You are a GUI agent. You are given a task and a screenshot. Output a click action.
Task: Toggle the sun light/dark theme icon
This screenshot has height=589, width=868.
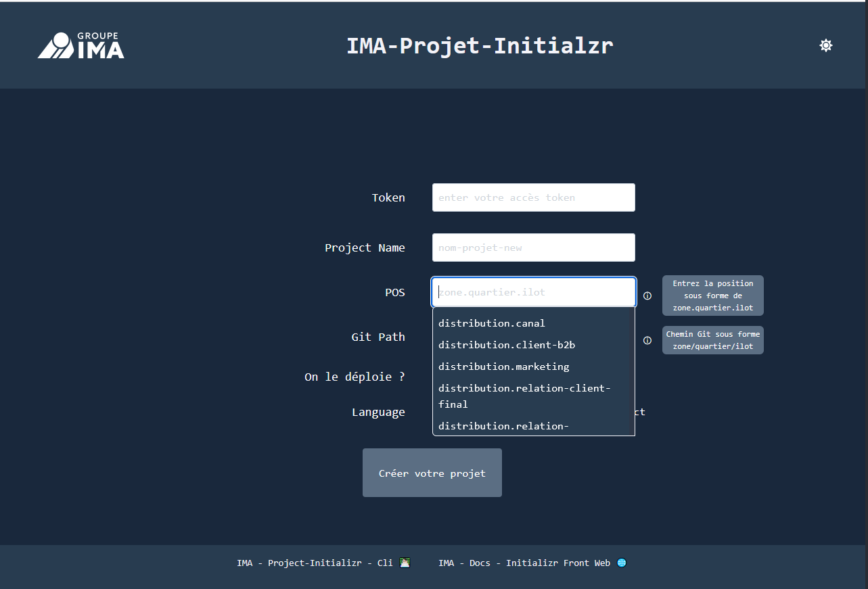pyautogui.click(x=825, y=45)
